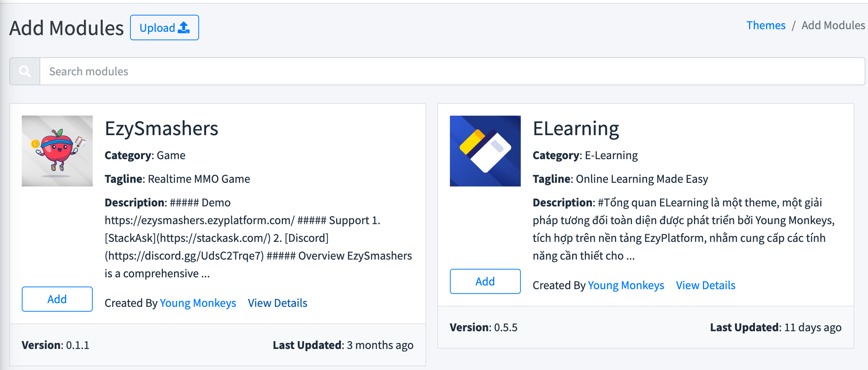Add the EzySmashers module

[x=57, y=299]
